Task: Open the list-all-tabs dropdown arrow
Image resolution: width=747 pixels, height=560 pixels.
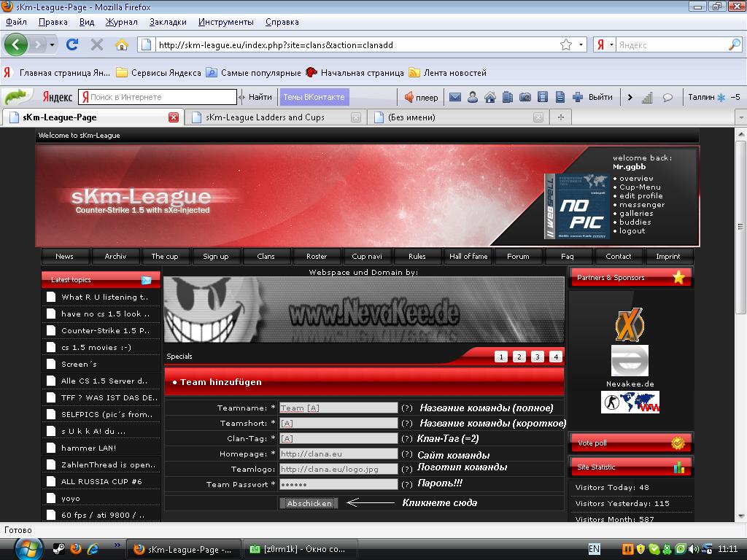Action: pyautogui.click(x=741, y=117)
